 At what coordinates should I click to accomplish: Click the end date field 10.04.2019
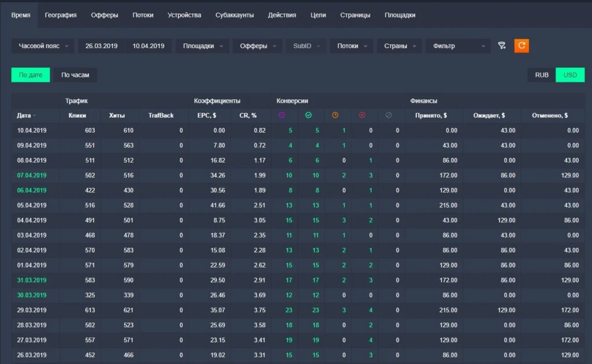coord(149,46)
